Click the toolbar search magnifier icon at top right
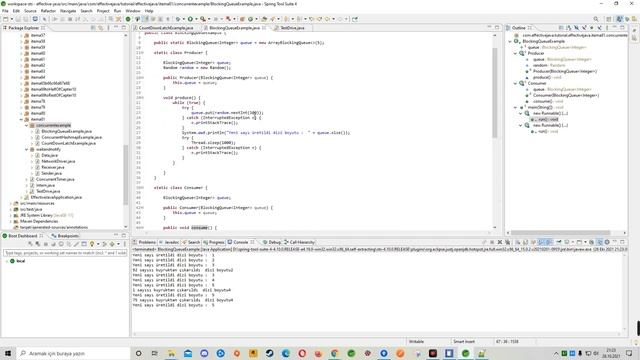Viewport: 640px width, 360px height. coord(596,19)
